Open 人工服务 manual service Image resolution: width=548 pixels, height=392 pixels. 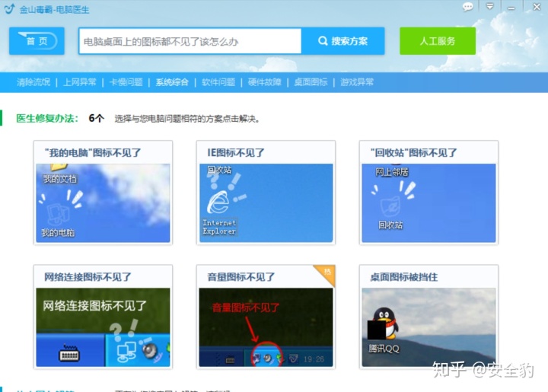438,41
